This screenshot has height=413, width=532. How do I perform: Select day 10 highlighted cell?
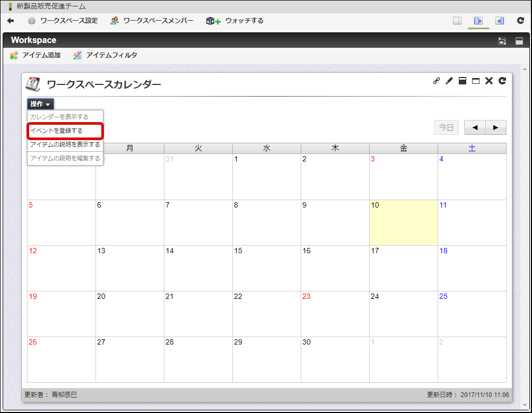tap(404, 222)
